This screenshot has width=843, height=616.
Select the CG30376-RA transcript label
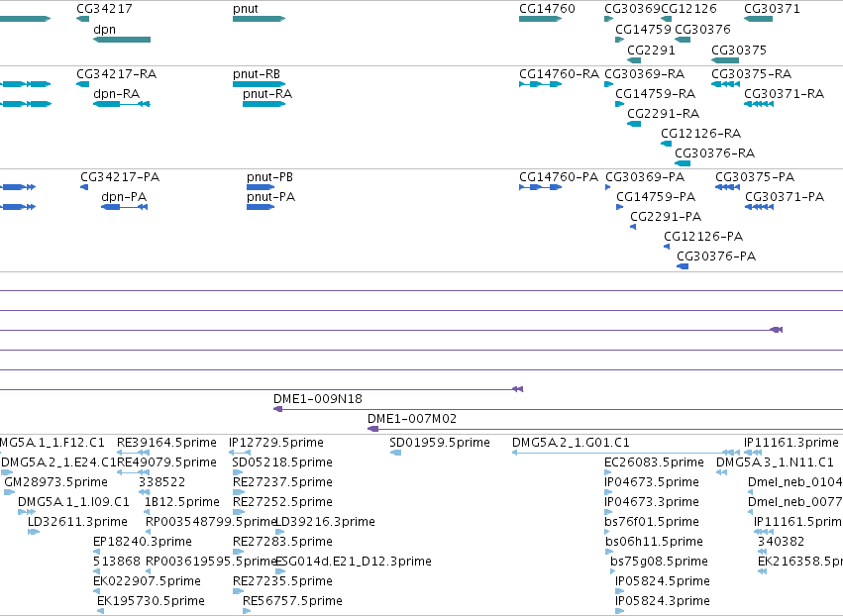click(714, 154)
